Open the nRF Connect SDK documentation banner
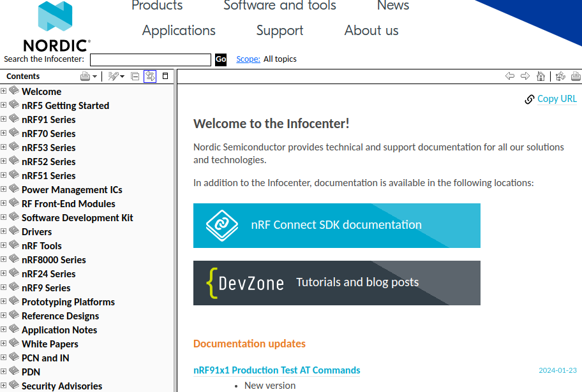582x392 pixels. tap(336, 225)
